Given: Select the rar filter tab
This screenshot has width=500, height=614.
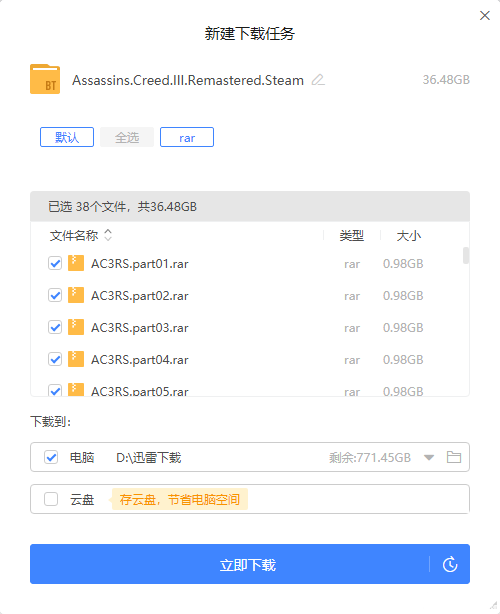Looking at the screenshot, I should tap(187, 137).
